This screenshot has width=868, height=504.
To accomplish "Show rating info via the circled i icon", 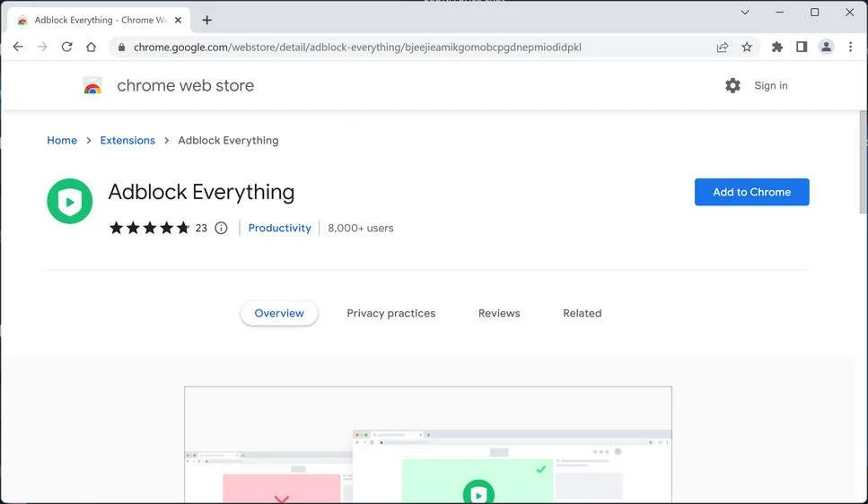I will pyautogui.click(x=221, y=228).
